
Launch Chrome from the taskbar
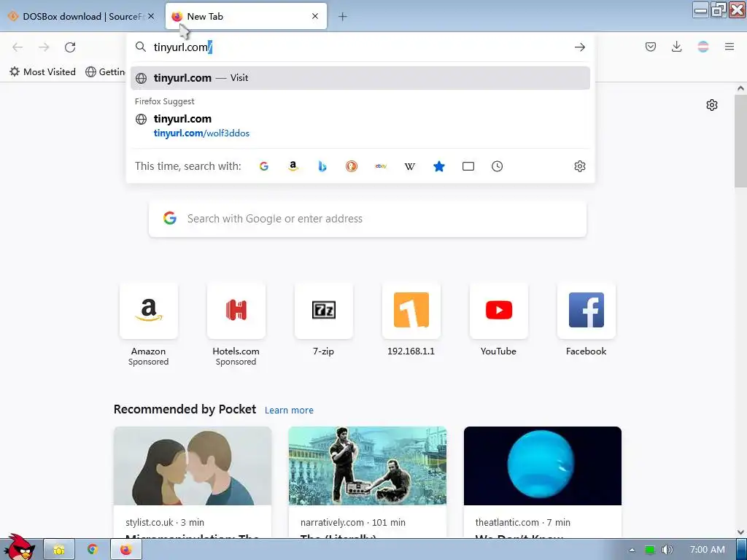pos(93,550)
